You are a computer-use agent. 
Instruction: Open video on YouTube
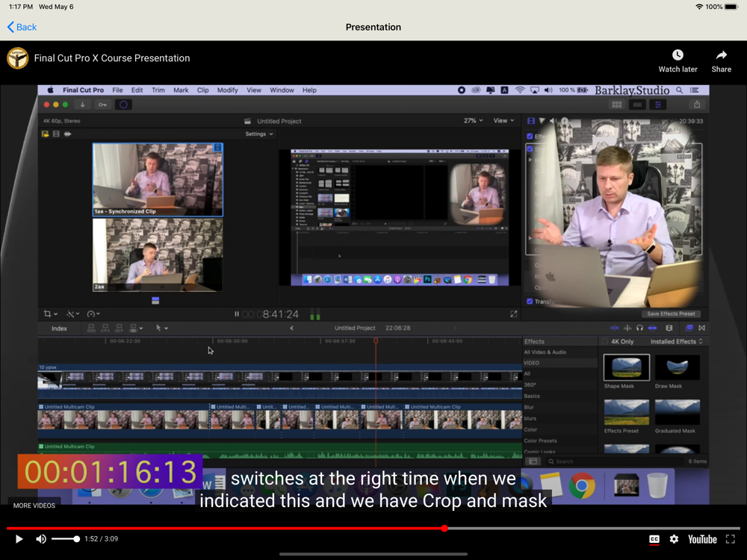pyautogui.click(x=702, y=539)
